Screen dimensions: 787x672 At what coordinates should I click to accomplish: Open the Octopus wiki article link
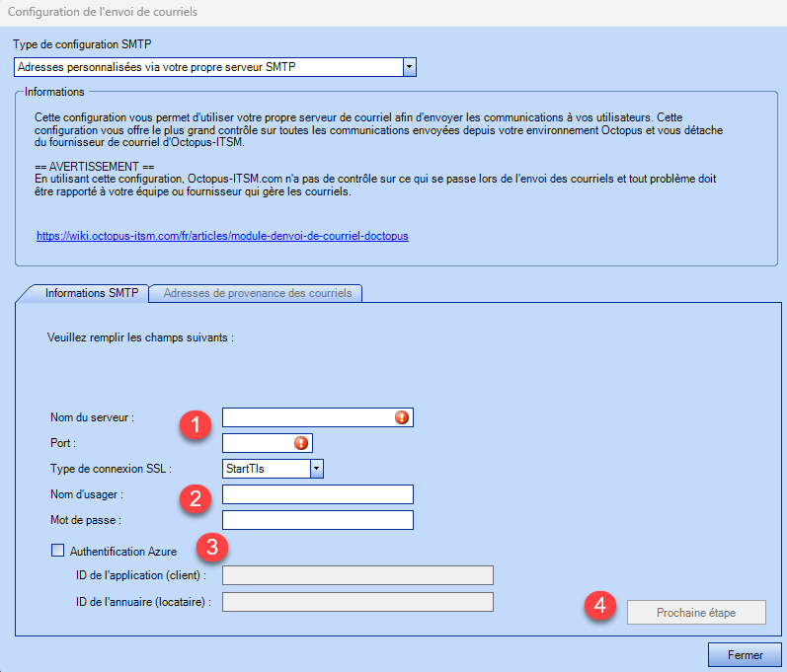pyautogui.click(x=222, y=237)
